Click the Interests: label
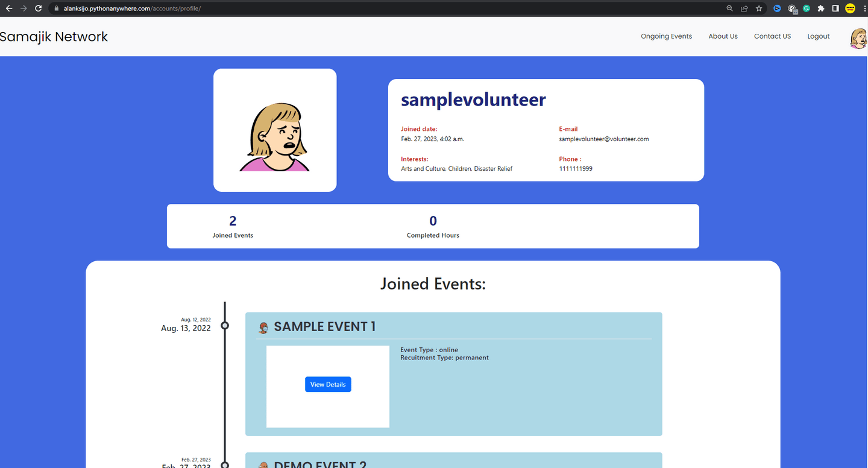 (415, 159)
